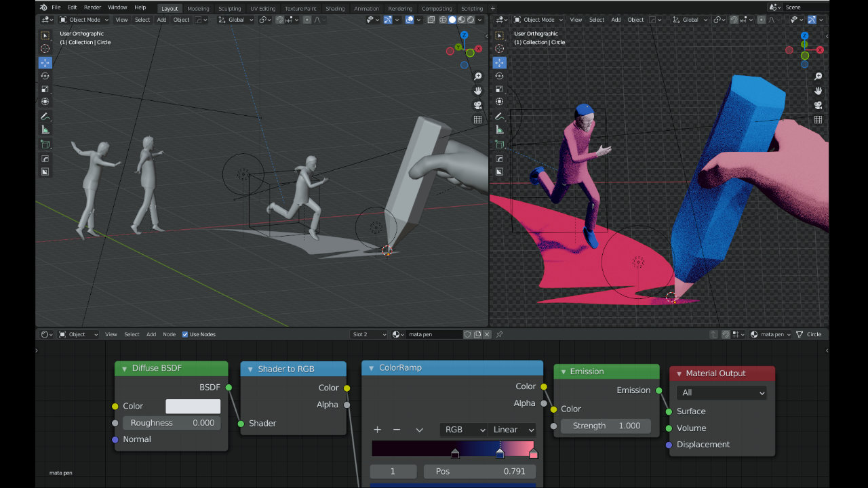Expand the Linear interpolation dropdown in ColorRamp
The width and height of the screenshot is (868, 488).
tap(511, 430)
